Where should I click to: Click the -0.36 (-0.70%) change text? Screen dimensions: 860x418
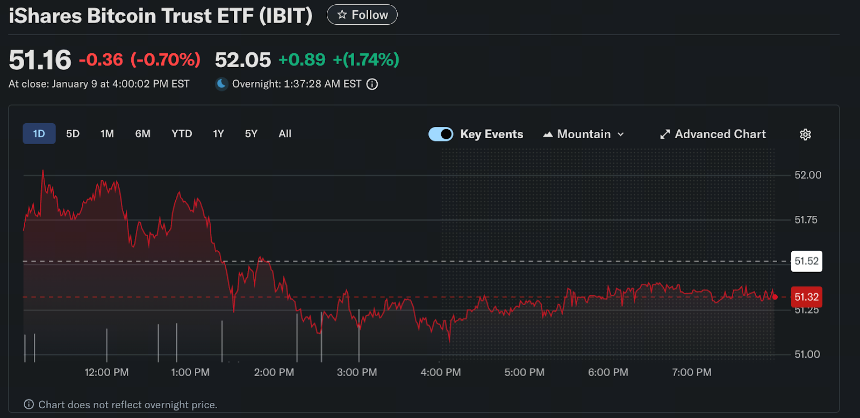(x=140, y=60)
